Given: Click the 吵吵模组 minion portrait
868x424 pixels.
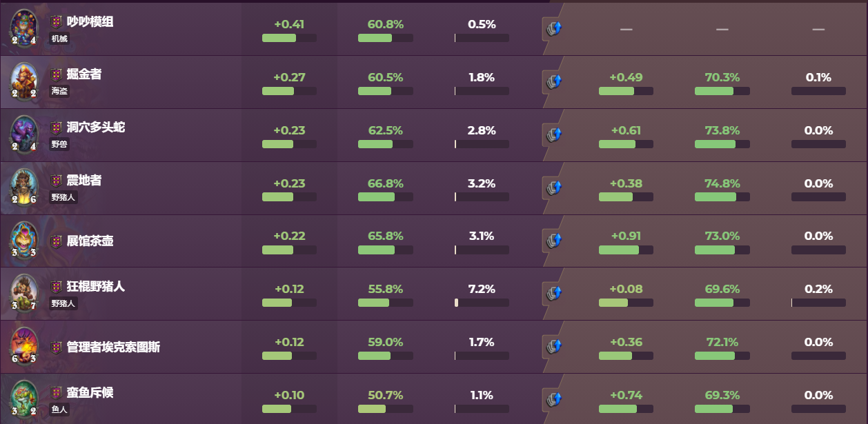Looking at the screenshot, I should [23, 27].
